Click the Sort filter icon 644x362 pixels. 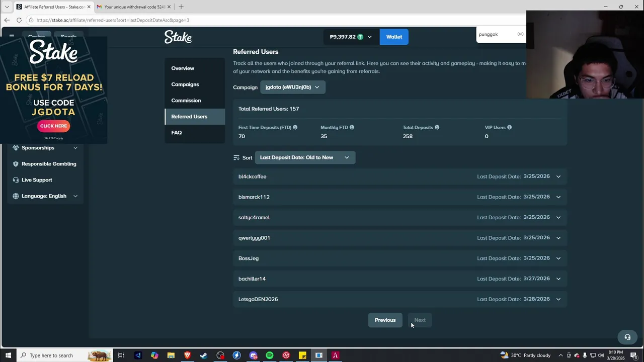pyautogui.click(x=236, y=157)
